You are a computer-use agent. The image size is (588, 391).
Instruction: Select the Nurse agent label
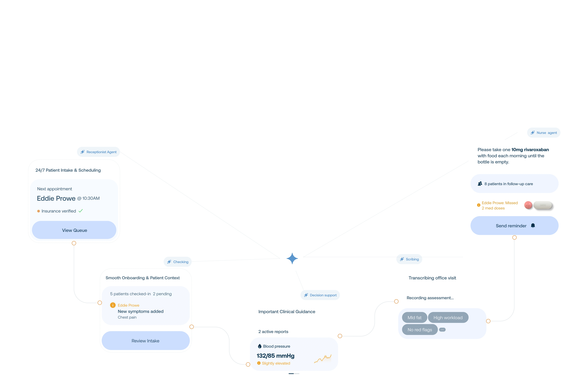coord(544,133)
